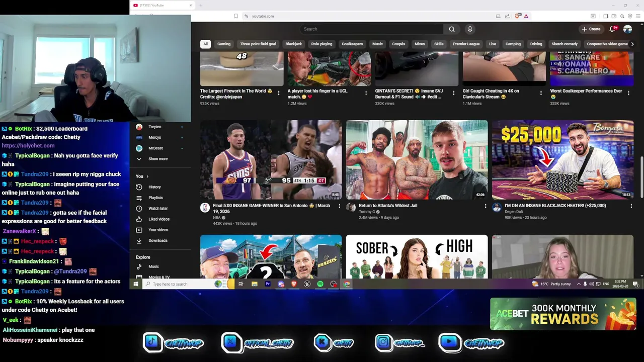Viewport: 644px width, 362px height.
Task: Open a new browser tab
Action: point(200,6)
